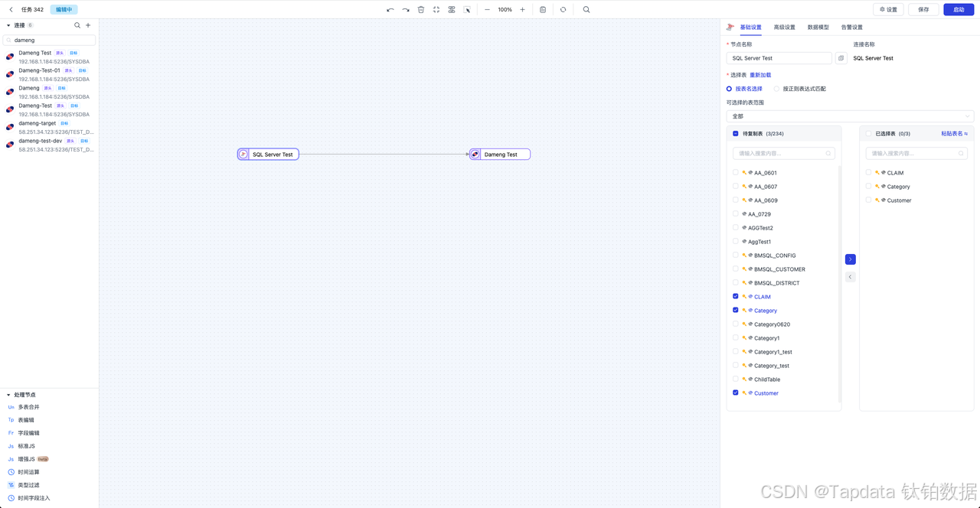Uncheck the CLAIM table in left list

(x=736, y=297)
